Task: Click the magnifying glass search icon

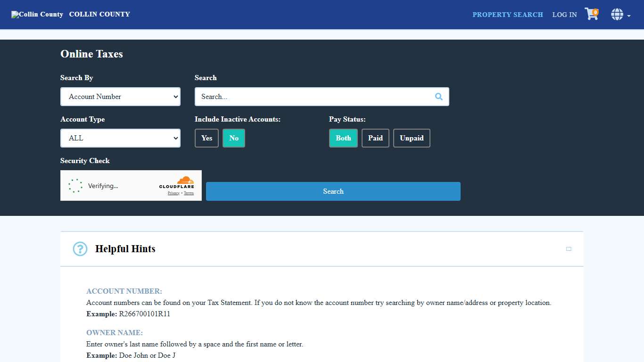Action: click(438, 97)
